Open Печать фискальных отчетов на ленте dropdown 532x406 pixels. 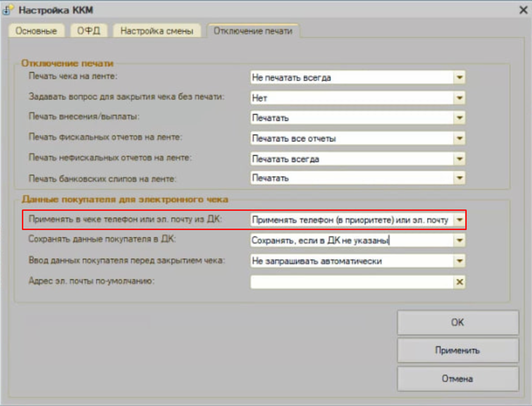(460, 138)
